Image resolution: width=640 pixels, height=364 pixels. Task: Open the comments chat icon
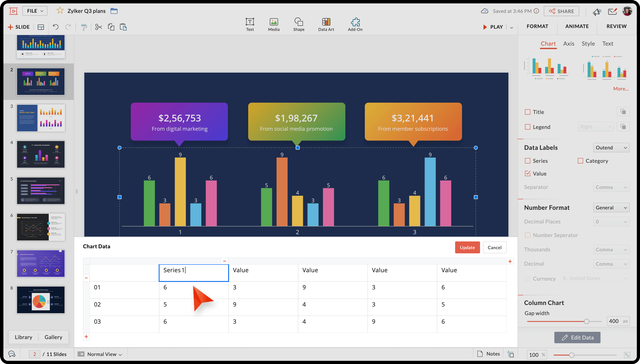[x=12, y=354]
